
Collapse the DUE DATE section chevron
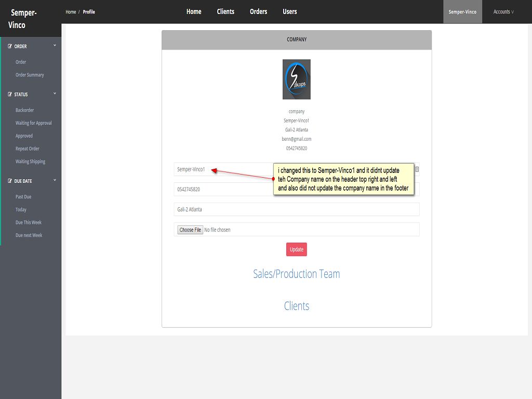click(55, 180)
